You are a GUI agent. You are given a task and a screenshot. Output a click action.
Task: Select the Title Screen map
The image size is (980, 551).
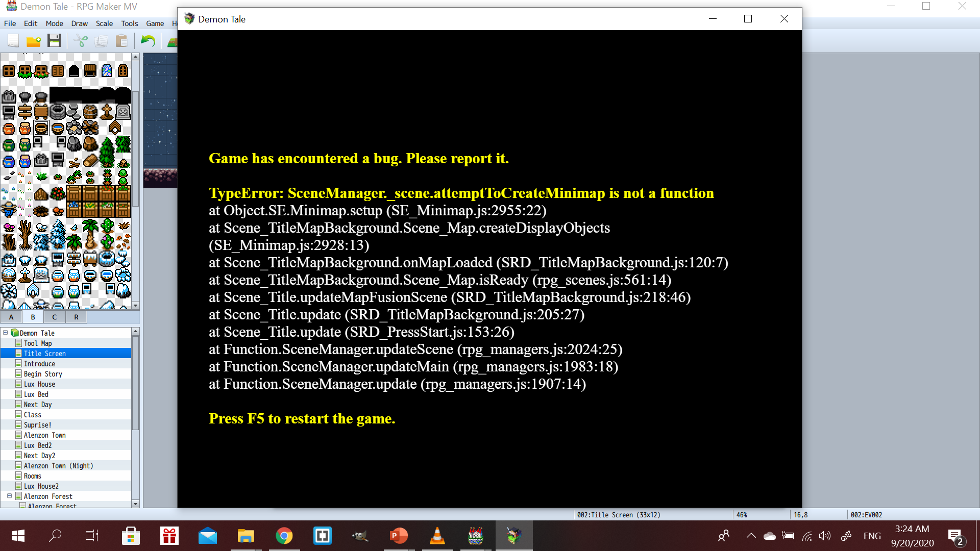click(66, 353)
